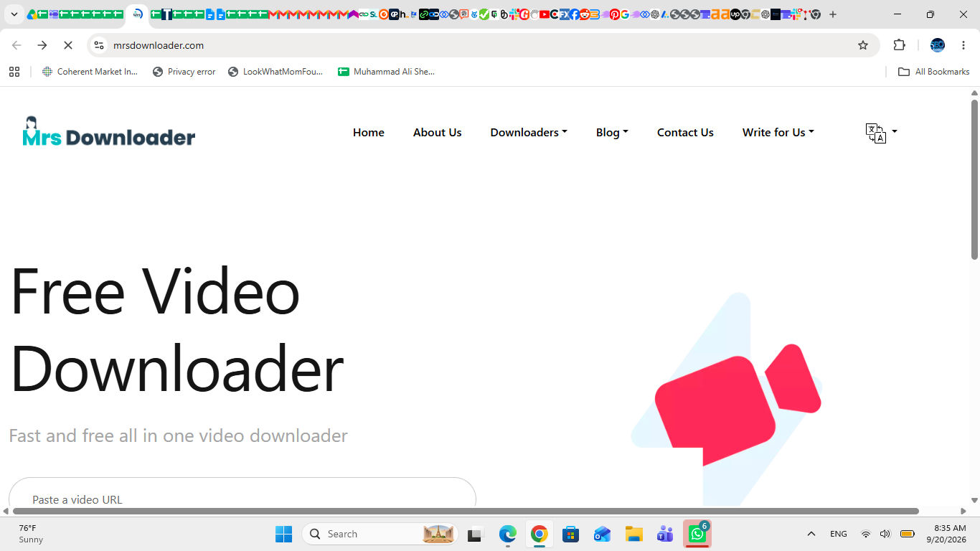Open the Coherent Market In... bookmark
Viewport: 980px width, 551px height.
[90, 72]
